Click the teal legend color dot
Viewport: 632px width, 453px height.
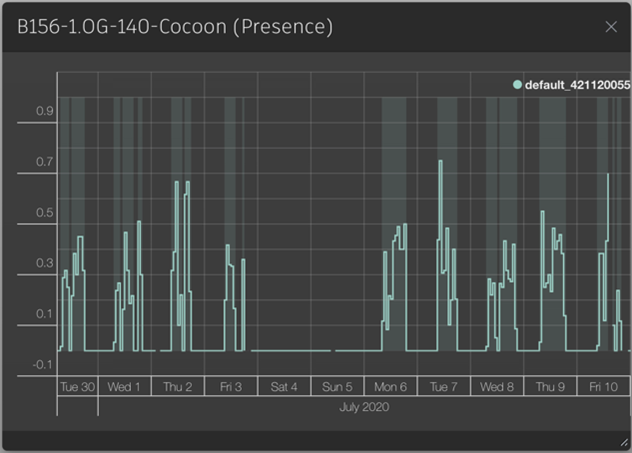[517, 85]
